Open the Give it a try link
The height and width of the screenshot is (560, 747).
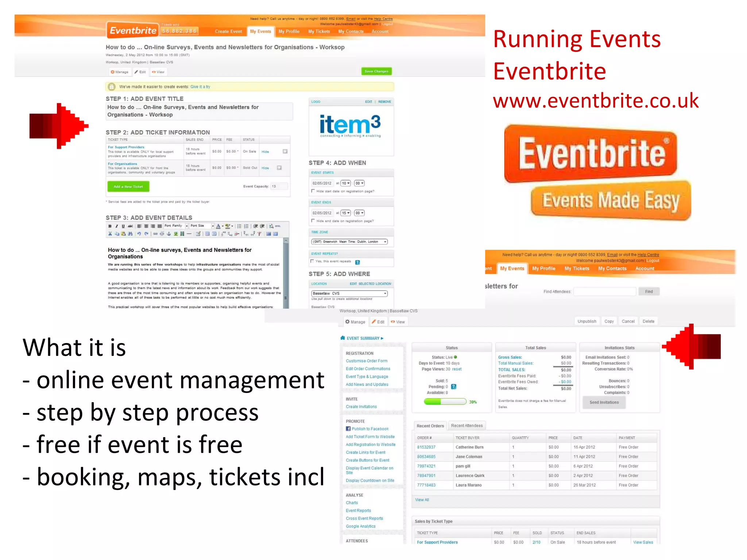pyautogui.click(x=200, y=87)
